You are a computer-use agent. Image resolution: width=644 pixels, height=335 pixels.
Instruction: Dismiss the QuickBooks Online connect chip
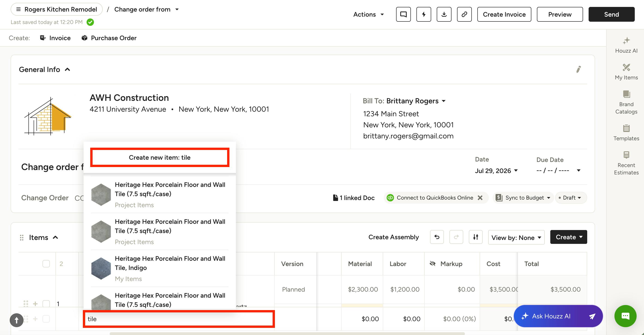480,197
